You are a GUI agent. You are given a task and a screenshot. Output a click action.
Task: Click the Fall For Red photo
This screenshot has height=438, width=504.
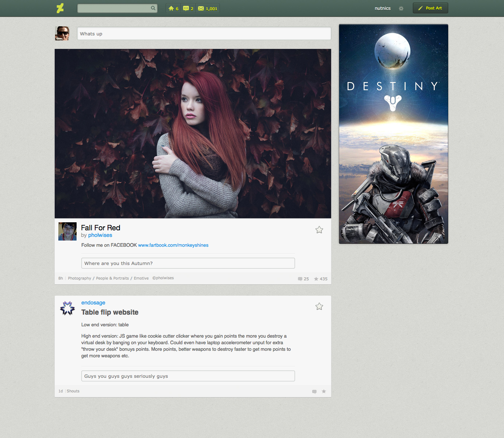[x=193, y=134]
